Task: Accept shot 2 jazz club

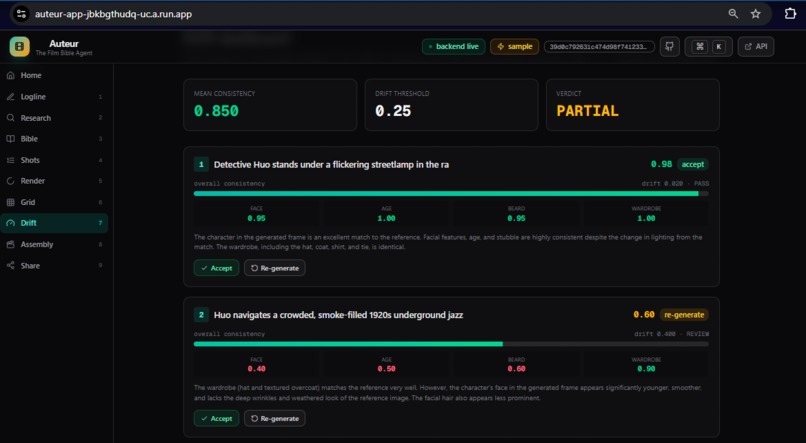Action: [216, 418]
